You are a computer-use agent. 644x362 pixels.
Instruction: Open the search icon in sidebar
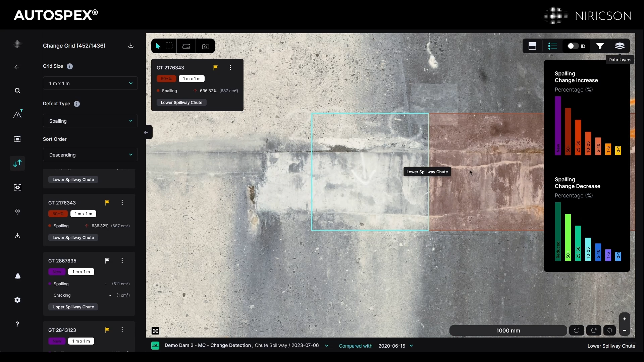pos(17,91)
